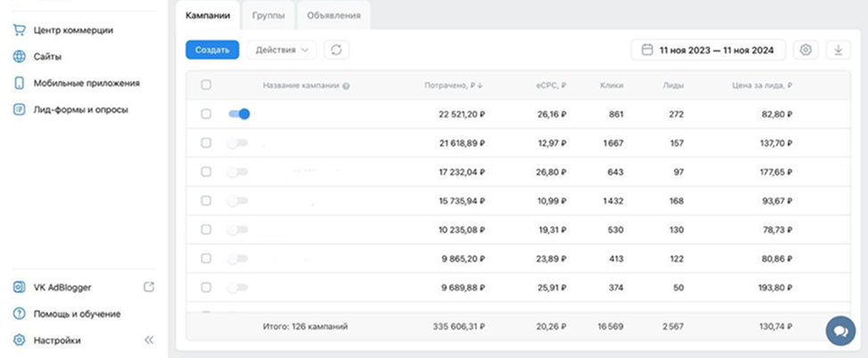Open the date range picker
The width and height of the screenshot is (868, 358).
(708, 50)
